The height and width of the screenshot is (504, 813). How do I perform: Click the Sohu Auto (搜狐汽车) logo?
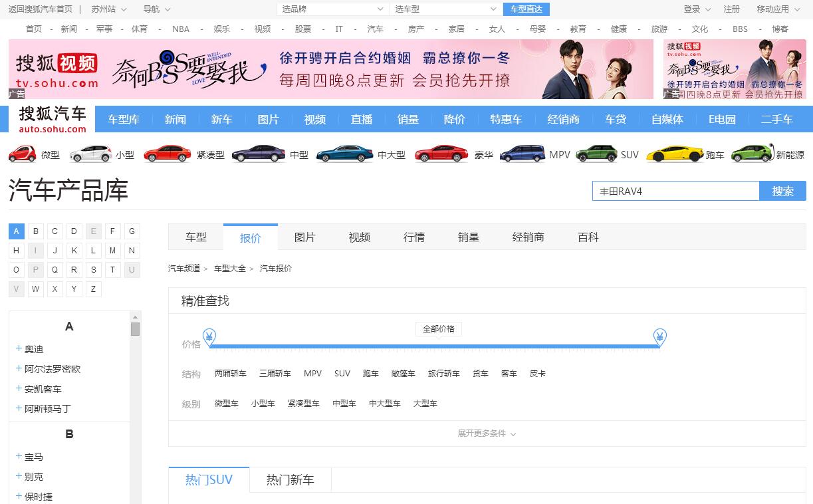[x=53, y=118]
